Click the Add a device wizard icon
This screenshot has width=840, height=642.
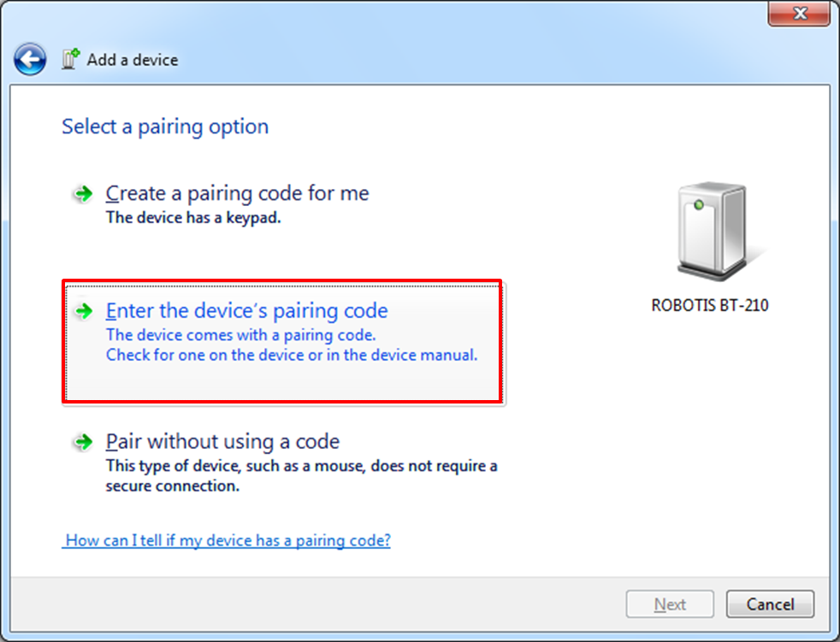(71, 59)
